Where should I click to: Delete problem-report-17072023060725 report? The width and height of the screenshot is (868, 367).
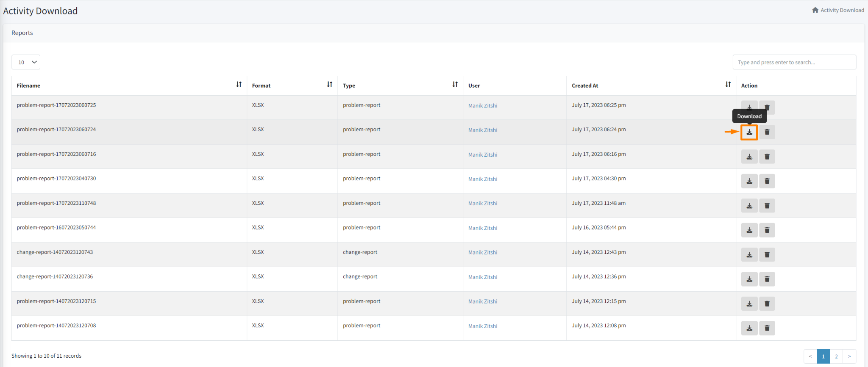(x=767, y=108)
